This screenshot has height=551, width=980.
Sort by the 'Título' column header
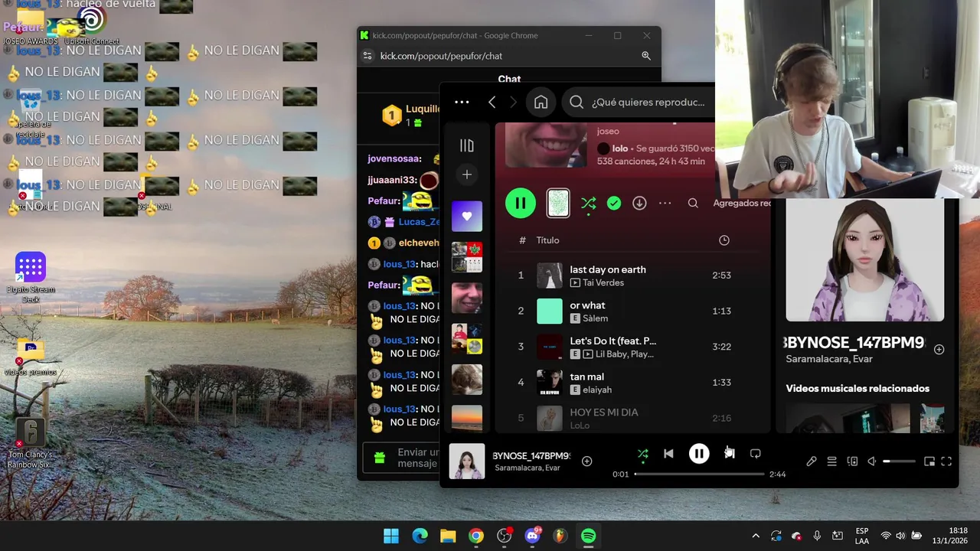547,240
